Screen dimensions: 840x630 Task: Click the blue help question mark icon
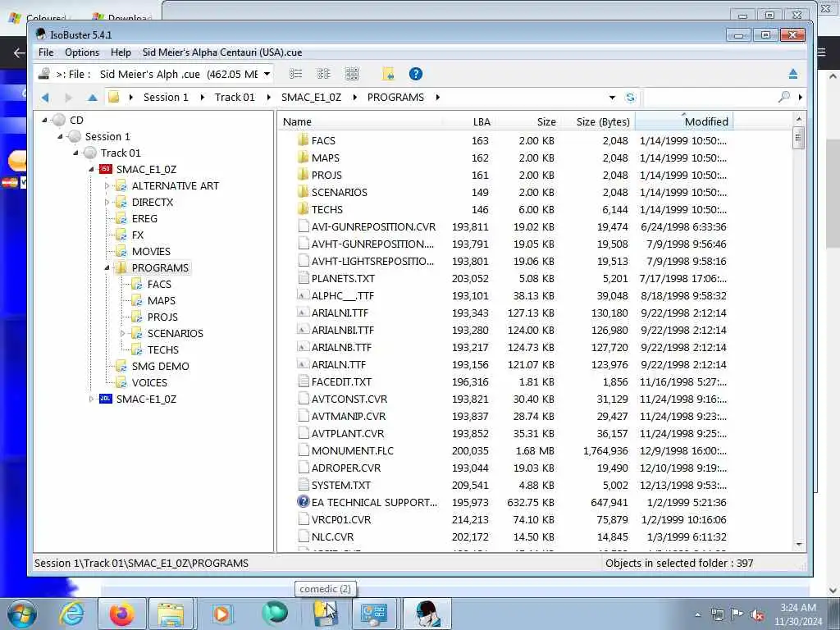416,74
